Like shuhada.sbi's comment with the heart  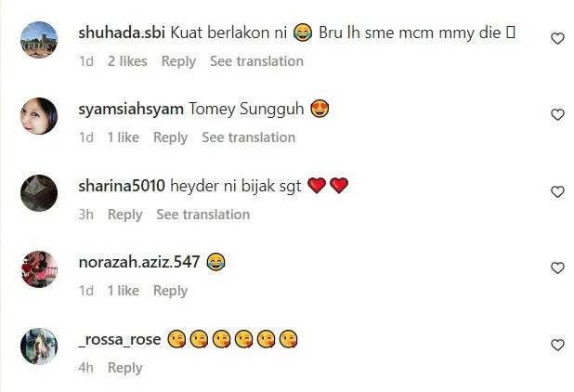point(557,38)
